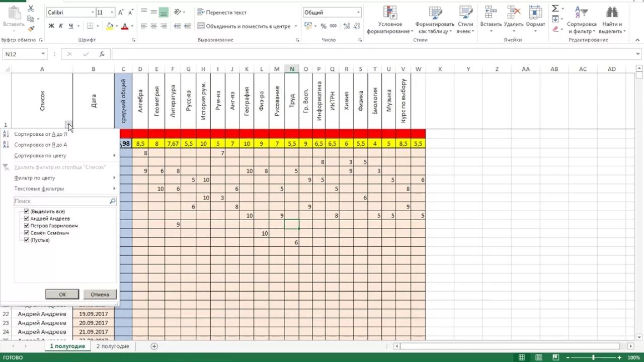The height and width of the screenshot is (362, 644).
Task: Collapse the ribbon with the arrow
Action: [638, 40]
